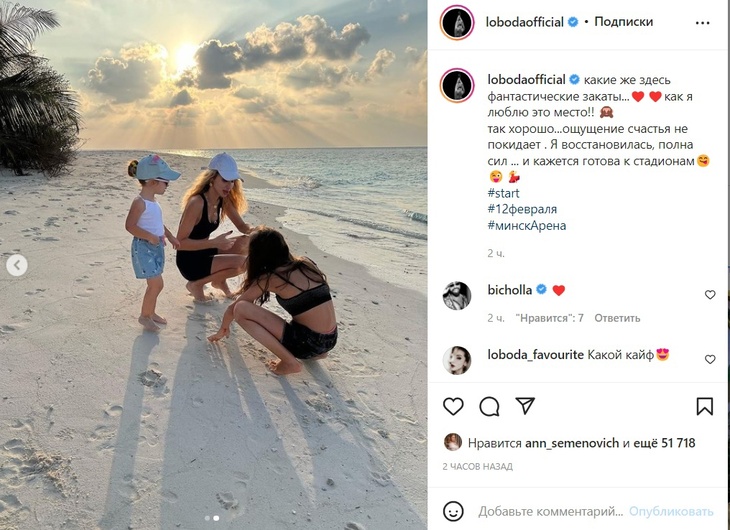Like bicholla's comment
Image resolution: width=730 pixels, height=530 pixels.
pyautogui.click(x=710, y=295)
